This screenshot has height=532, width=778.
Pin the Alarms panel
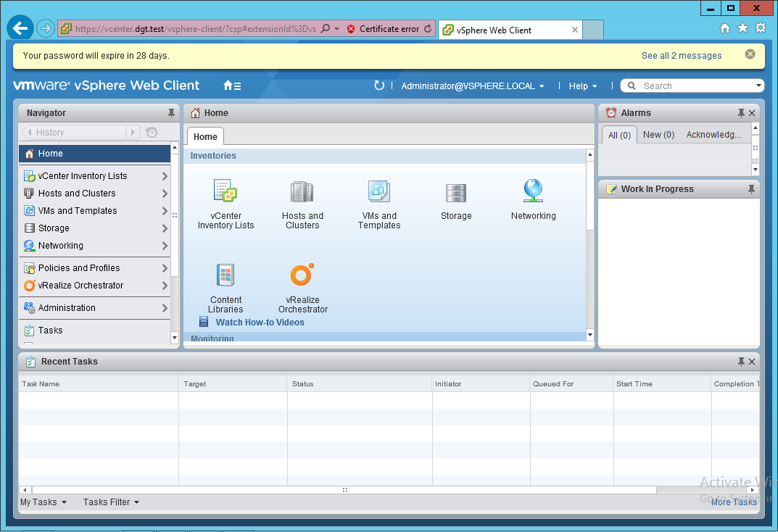pos(741,113)
